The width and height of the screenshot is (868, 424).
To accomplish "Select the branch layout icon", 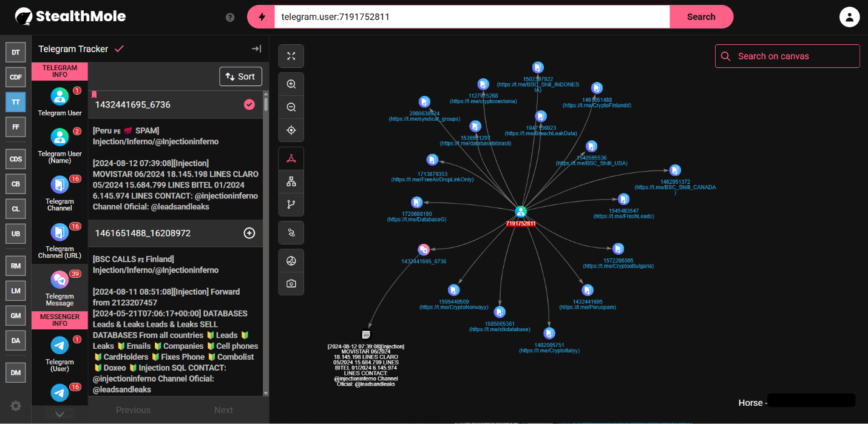I will point(291,204).
